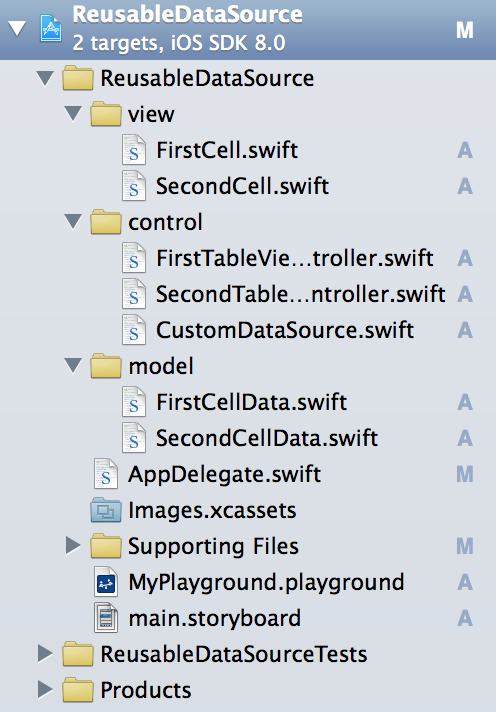This screenshot has height=712, width=496.
Task: Expand the Products folder
Action: point(45,690)
